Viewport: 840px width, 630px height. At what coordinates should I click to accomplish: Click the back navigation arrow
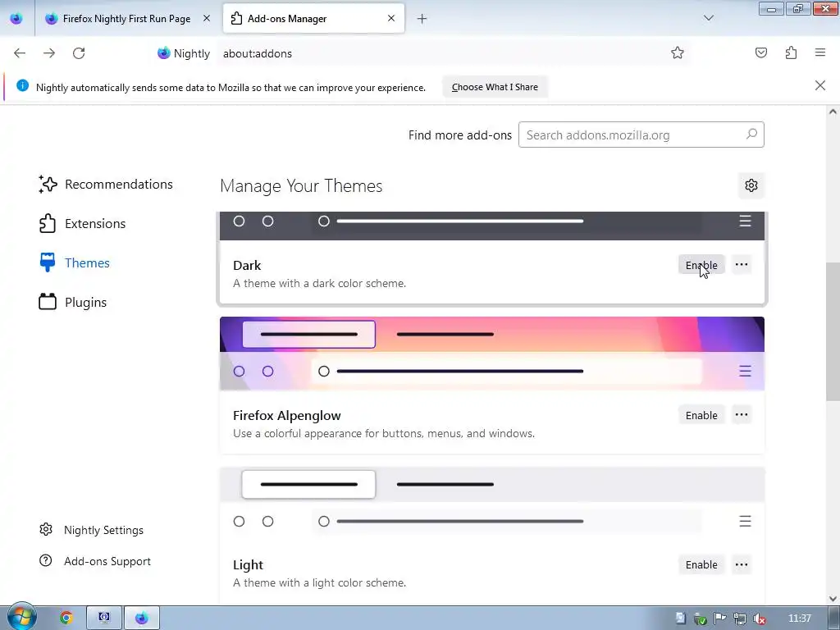click(20, 53)
